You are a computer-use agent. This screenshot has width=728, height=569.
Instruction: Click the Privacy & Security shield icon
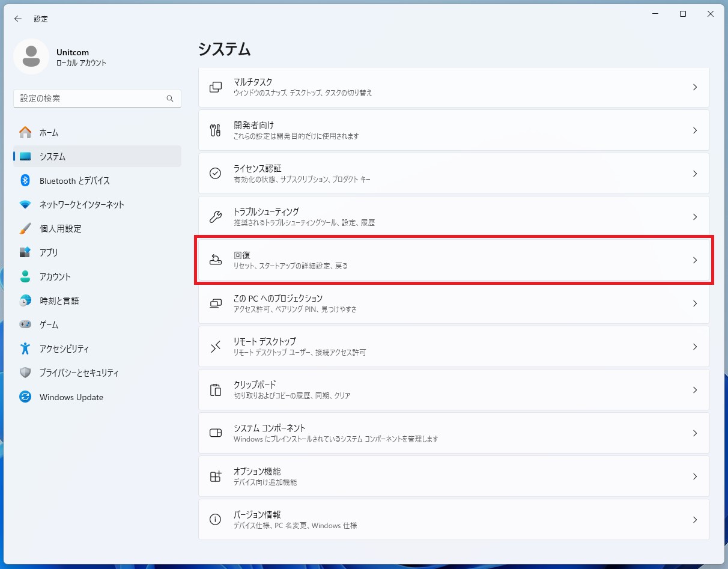point(25,373)
